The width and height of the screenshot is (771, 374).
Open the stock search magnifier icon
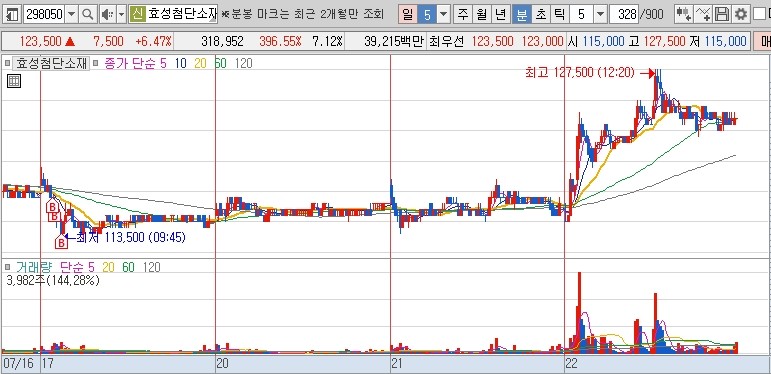point(88,15)
